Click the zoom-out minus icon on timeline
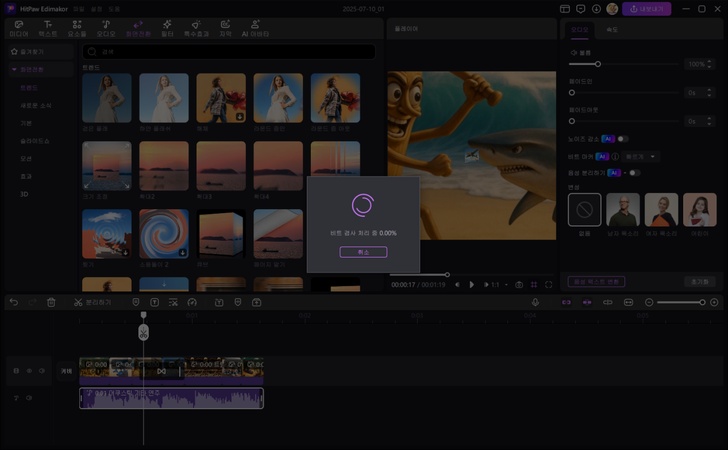 point(649,302)
